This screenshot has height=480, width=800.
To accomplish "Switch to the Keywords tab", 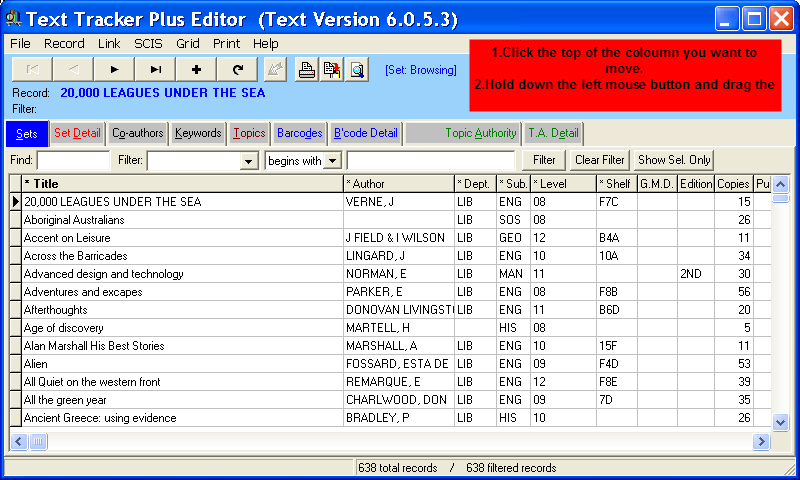I will pyautogui.click(x=198, y=133).
